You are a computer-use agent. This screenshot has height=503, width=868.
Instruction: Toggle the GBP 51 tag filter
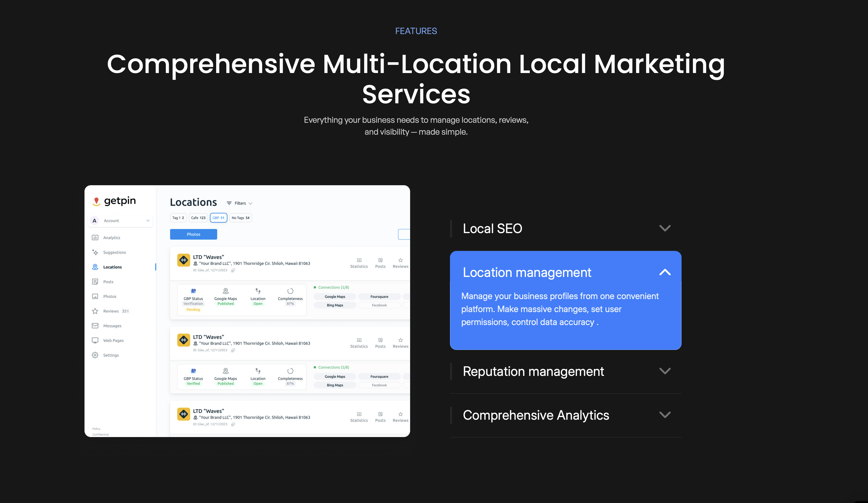218,218
